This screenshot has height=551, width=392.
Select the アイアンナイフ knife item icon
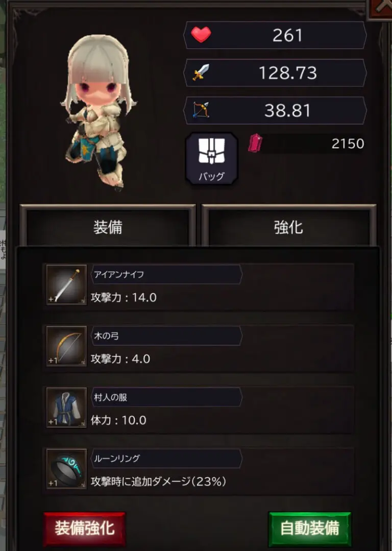[66, 284]
